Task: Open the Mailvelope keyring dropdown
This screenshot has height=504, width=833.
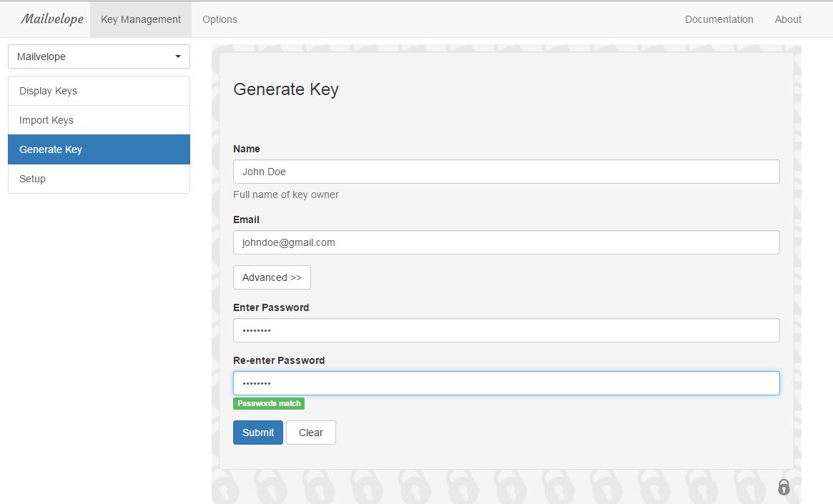Action: tap(99, 56)
